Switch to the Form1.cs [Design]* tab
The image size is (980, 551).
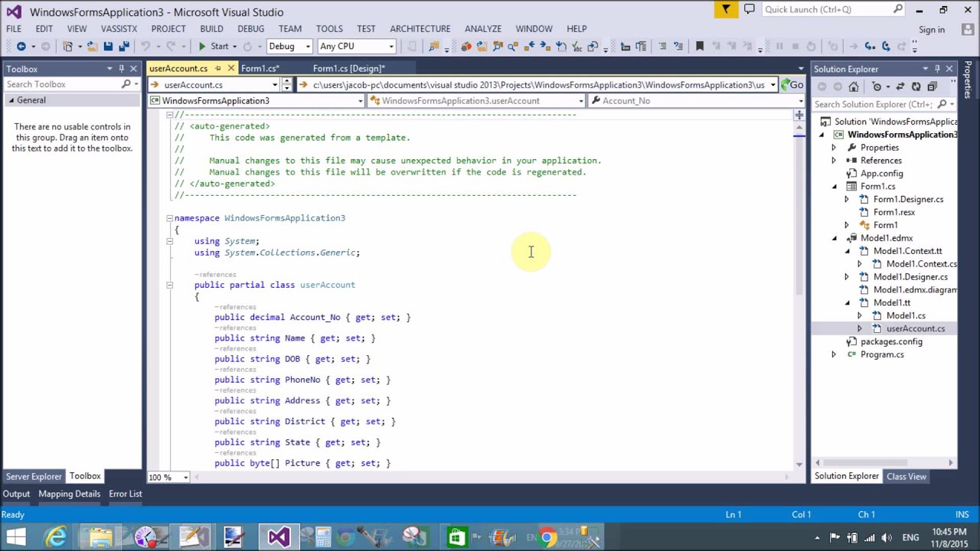pyautogui.click(x=348, y=68)
